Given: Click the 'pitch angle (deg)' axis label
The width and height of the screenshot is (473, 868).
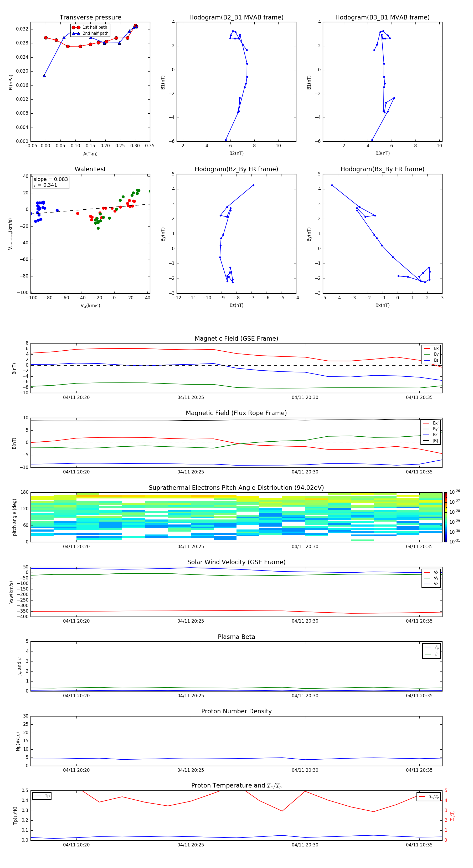Looking at the screenshot, I should tap(14, 517).
